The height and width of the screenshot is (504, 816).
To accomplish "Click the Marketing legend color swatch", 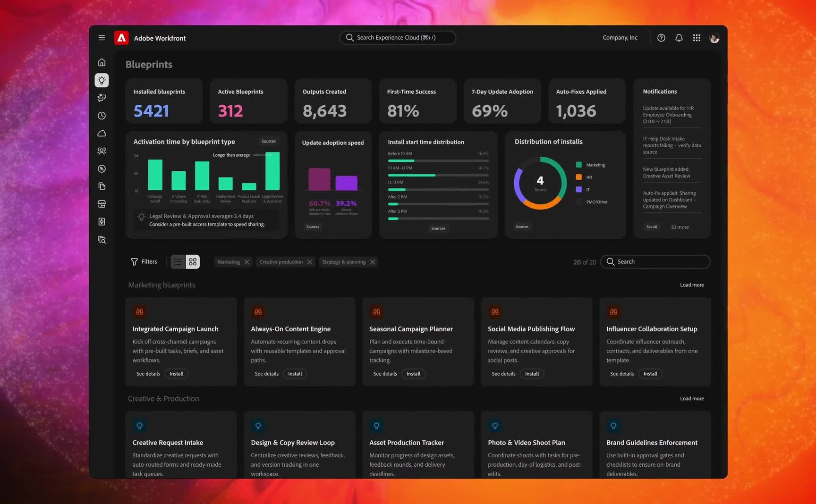I will pos(578,165).
